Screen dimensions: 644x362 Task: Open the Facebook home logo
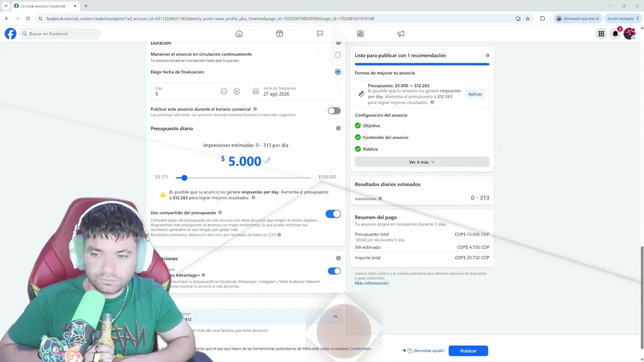click(x=11, y=34)
